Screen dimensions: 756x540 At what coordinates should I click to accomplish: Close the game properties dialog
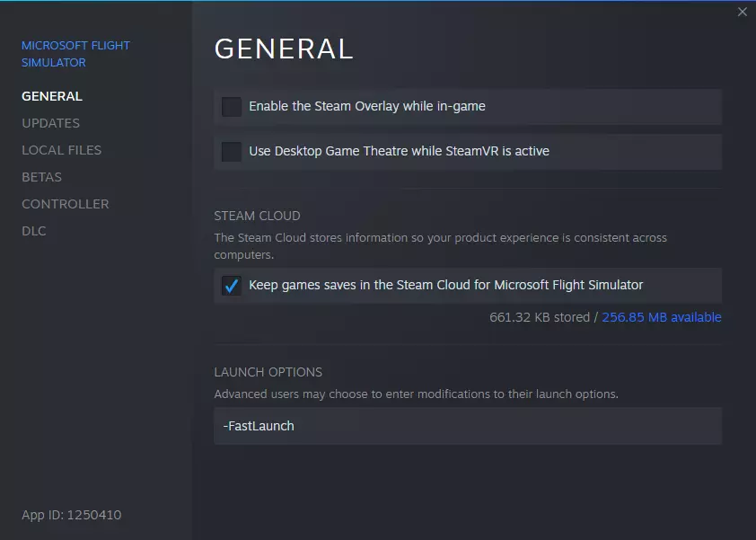point(742,12)
